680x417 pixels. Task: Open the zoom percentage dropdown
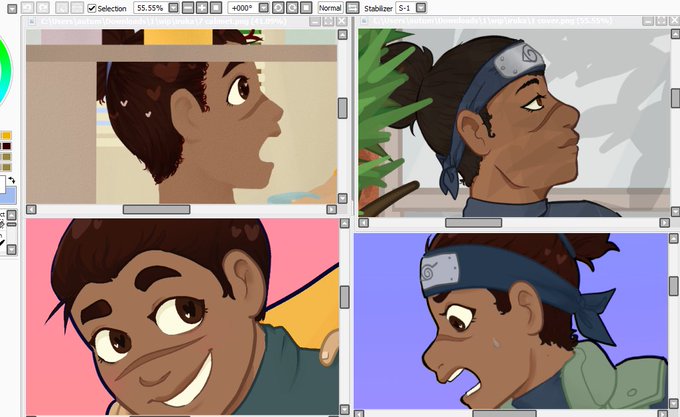pyautogui.click(x=173, y=8)
